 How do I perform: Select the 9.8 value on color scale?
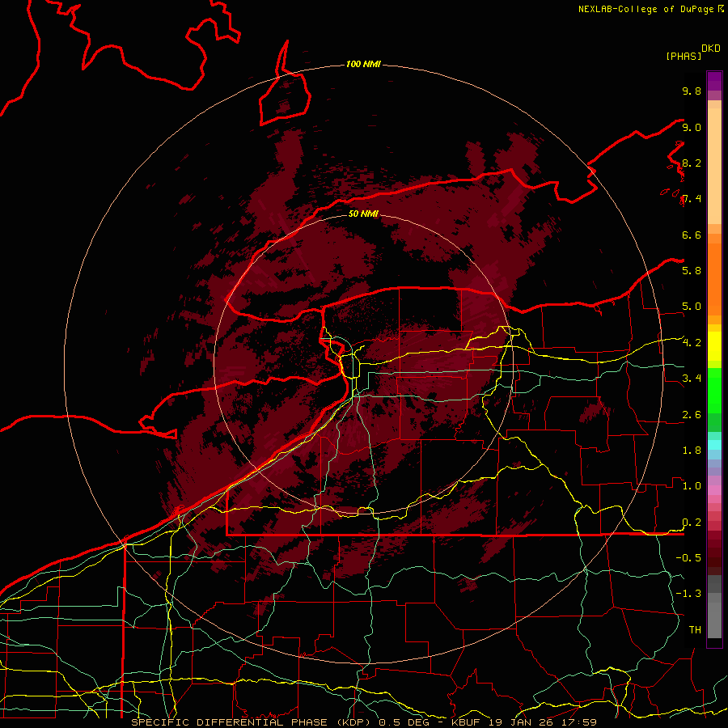(692, 91)
